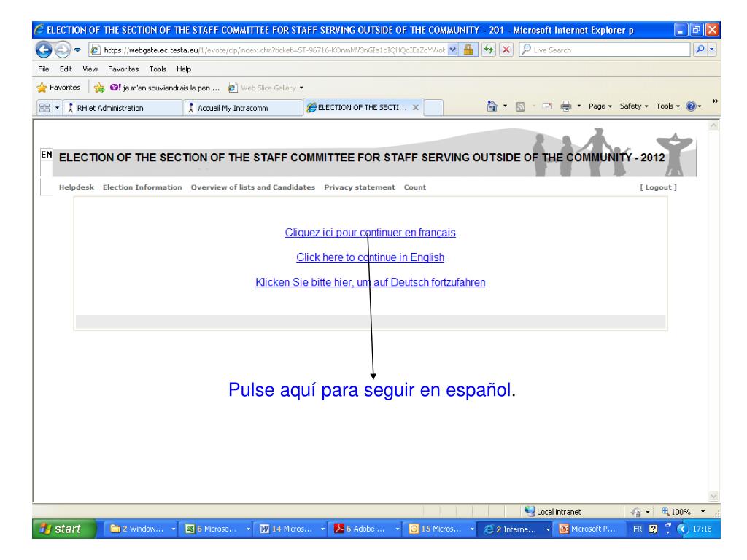Open the Tools menu in menu bar

pyautogui.click(x=158, y=69)
